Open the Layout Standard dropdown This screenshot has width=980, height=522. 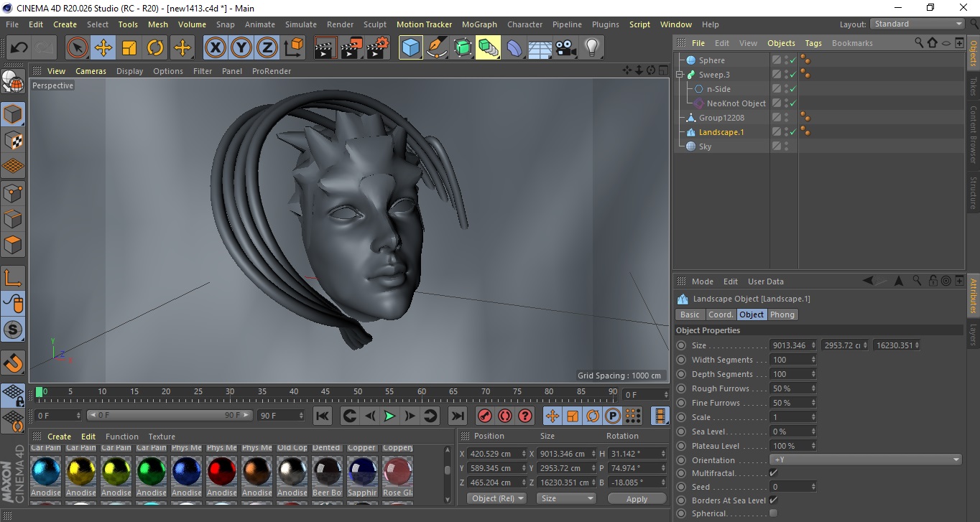(917, 24)
